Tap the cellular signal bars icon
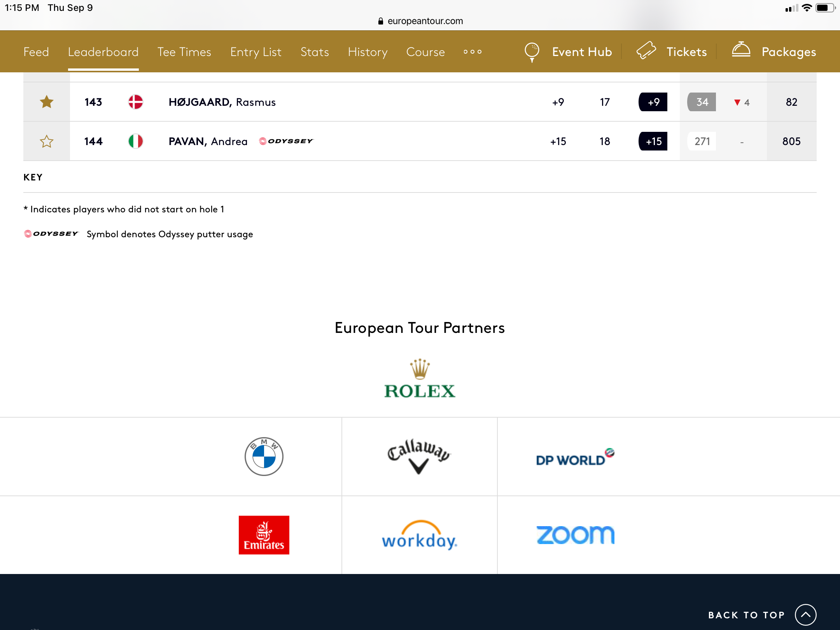Screen dimensions: 840x630 tap(791, 8)
